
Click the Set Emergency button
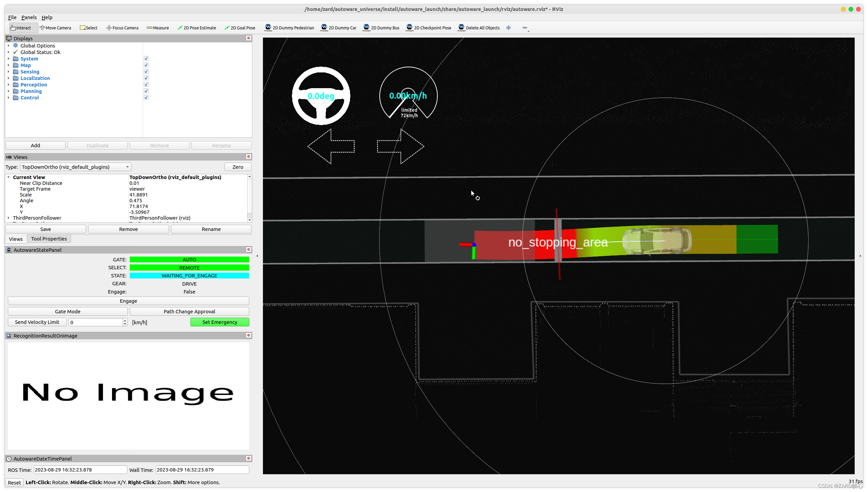coord(220,322)
